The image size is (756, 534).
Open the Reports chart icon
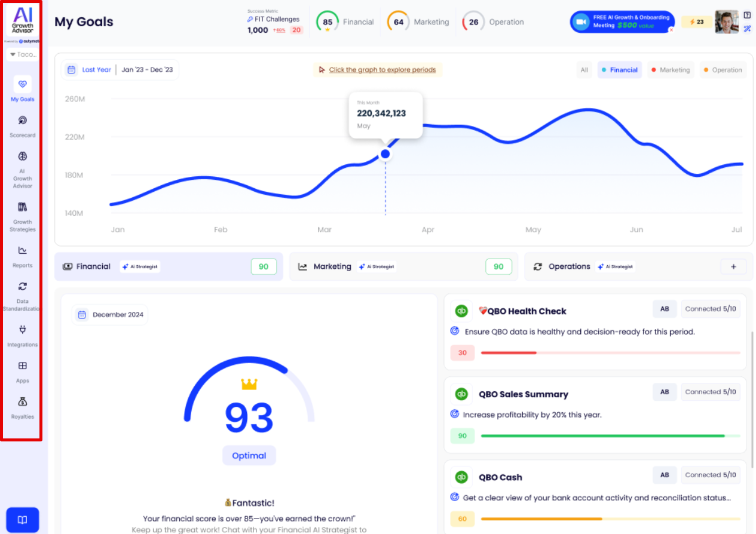23,250
